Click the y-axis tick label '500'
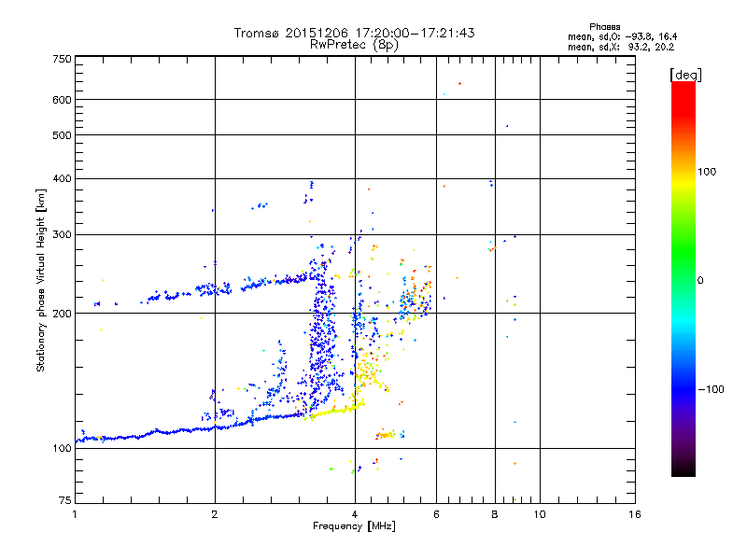 [x=62, y=135]
